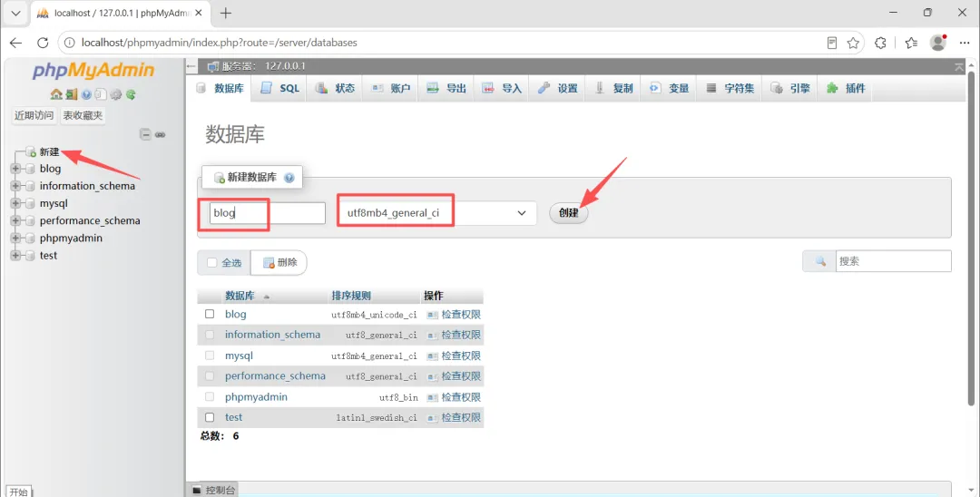The height and width of the screenshot is (497, 980).
Task: Click the magnifier icon beside 搜索 box
Action: (x=820, y=261)
